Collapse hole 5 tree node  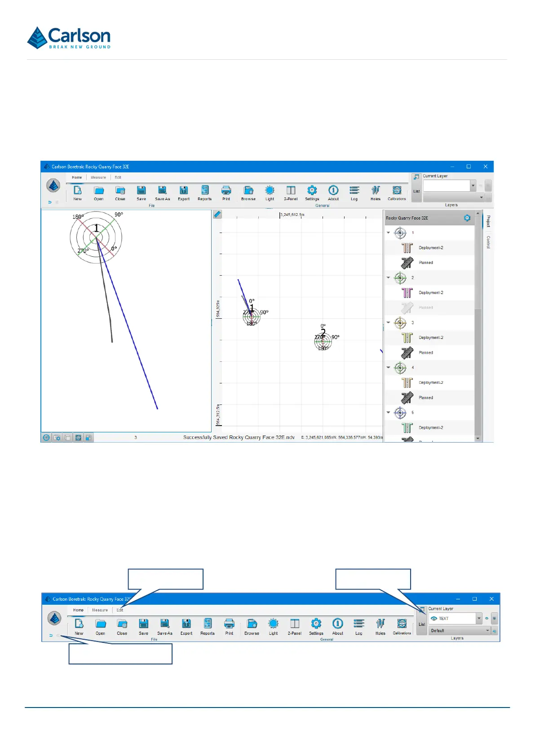click(389, 412)
